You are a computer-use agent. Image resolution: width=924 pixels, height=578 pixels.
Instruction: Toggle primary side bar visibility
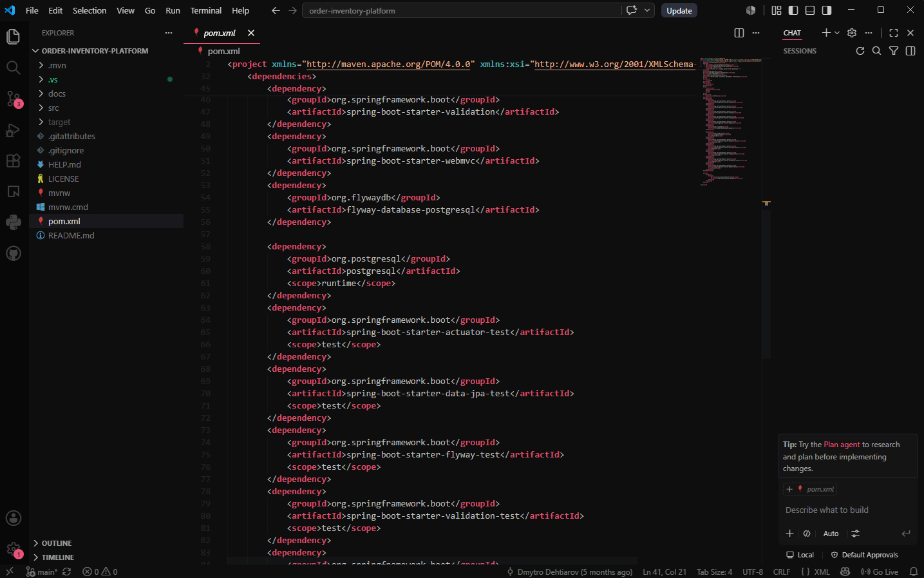(x=793, y=10)
